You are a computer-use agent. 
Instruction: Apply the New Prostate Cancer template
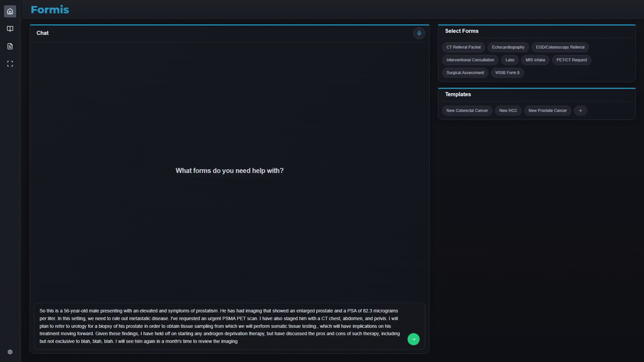[x=547, y=110]
